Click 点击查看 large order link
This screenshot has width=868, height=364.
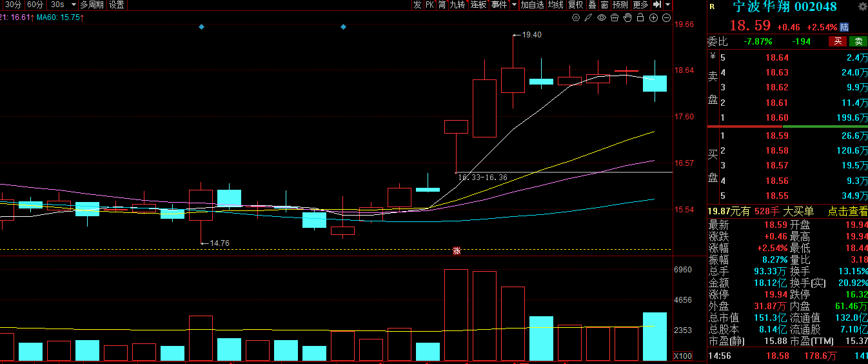(x=847, y=211)
